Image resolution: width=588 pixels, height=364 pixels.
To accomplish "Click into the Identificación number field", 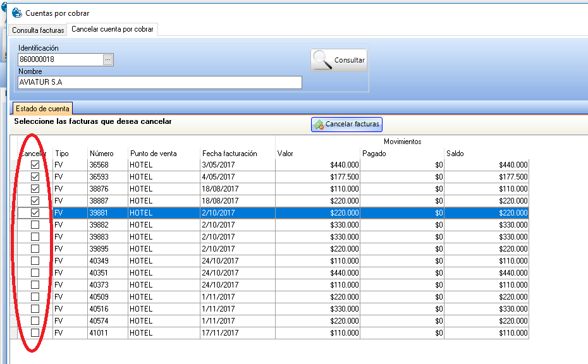I will pyautogui.click(x=60, y=59).
